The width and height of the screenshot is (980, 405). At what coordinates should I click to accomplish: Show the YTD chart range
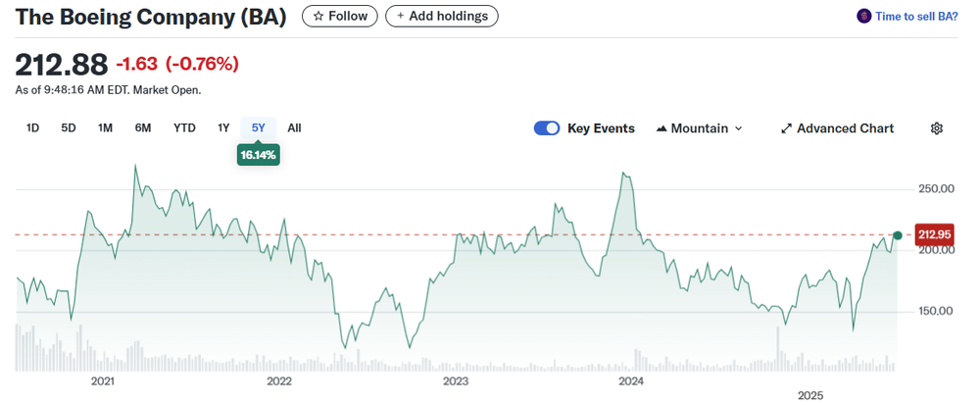(184, 127)
